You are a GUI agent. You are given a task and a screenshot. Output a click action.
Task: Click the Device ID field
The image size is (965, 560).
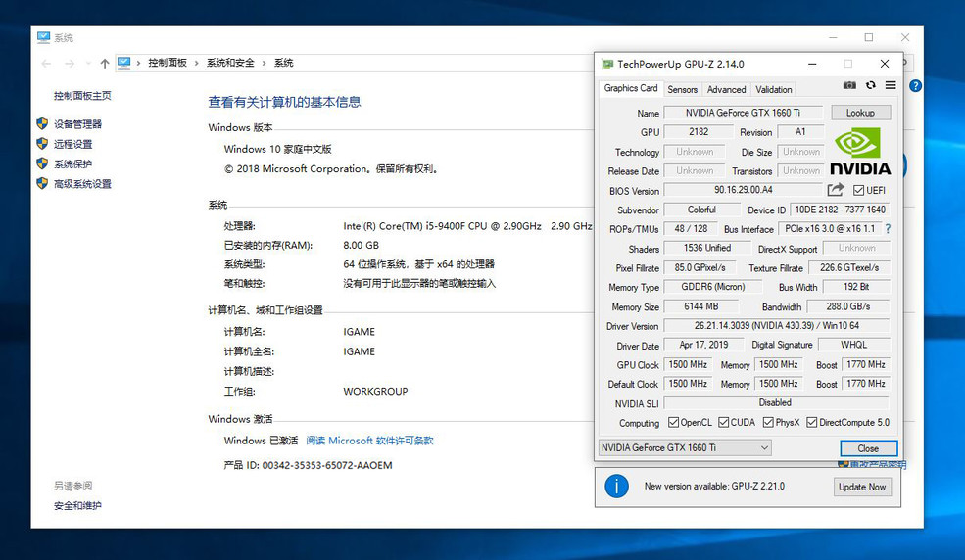pyautogui.click(x=840, y=210)
